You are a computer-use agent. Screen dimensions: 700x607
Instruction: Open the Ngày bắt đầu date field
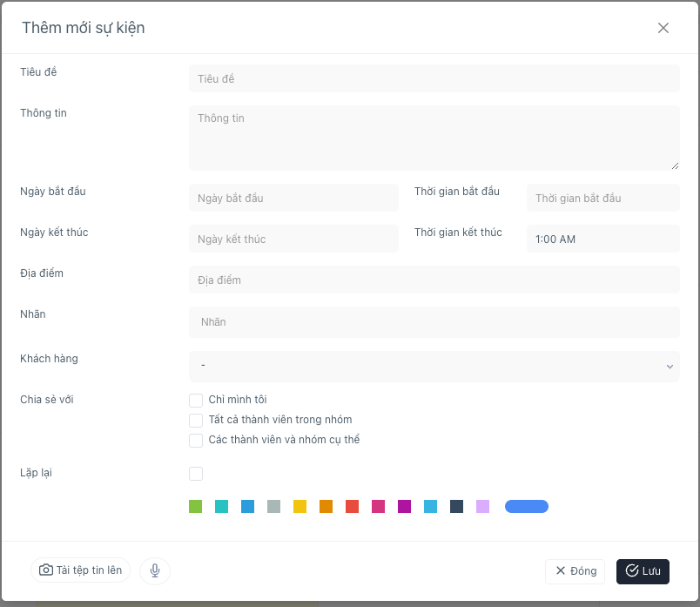[293, 198]
